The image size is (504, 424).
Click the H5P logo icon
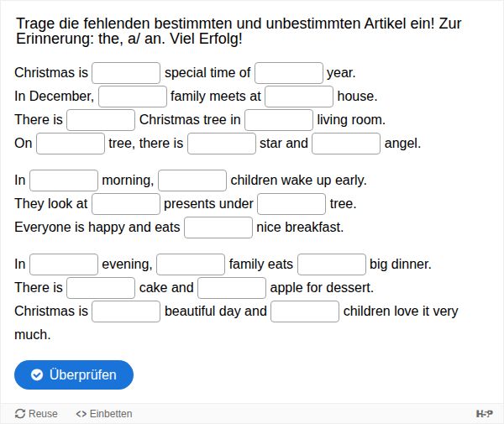pos(484,414)
